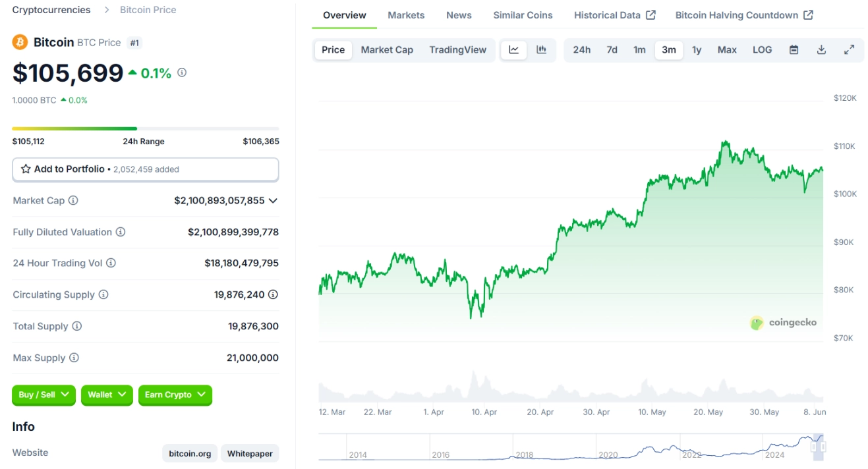Click Add to Portfolio button
Viewport: 868px width, 469px height.
pos(146,169)
